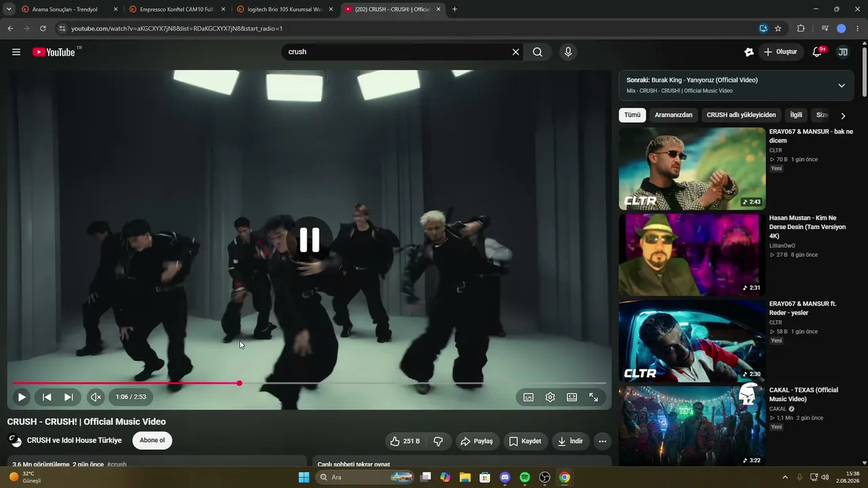Screen dimensions: 868x488
Task: Open a new browser tab with plus
Action: click(x=454, y=9)
